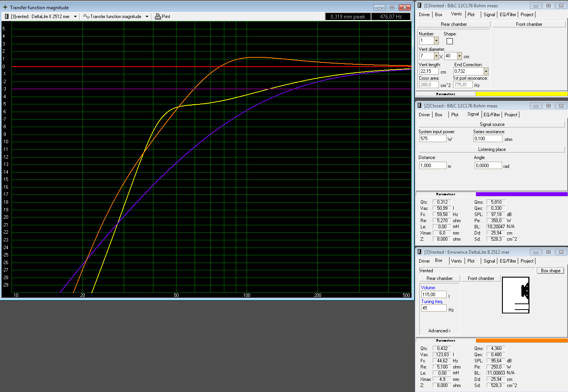The height and width of the screenshot is (392, 568).
Task: Click the title bar icon of [1]Vented window
Action: [x=419, y=6]
